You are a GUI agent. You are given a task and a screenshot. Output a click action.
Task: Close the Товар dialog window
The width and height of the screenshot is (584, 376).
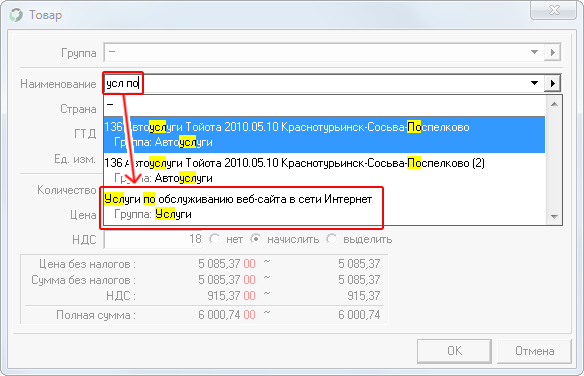554,10
